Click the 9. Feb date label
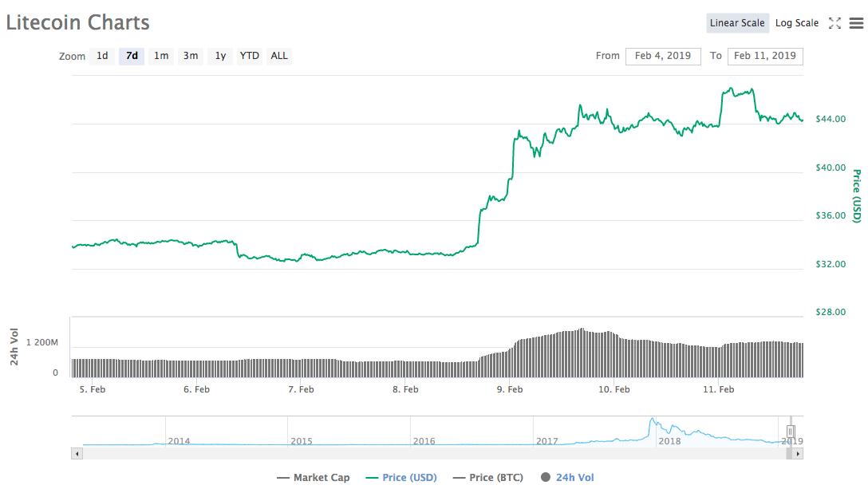Image resolution: width=868 pixels, height=489 pixels. 509,389
